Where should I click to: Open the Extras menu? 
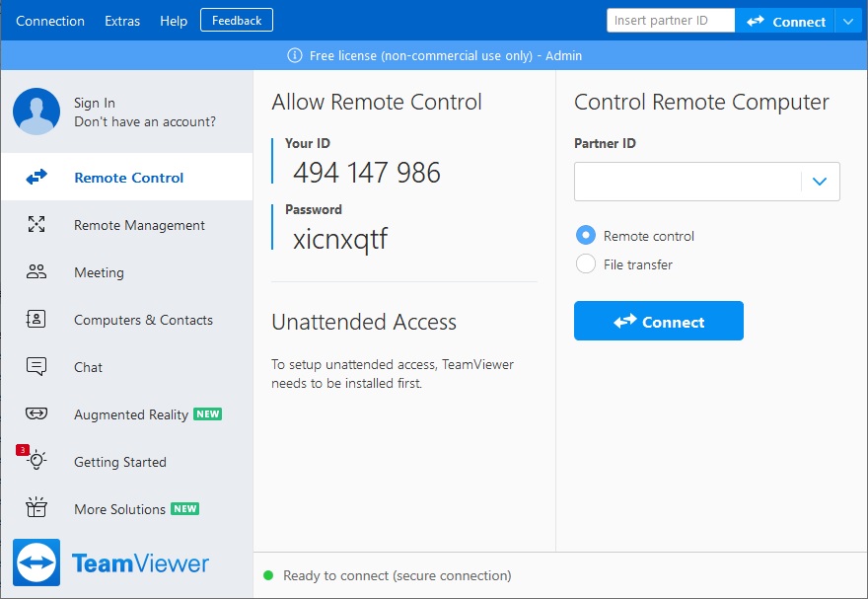tap(122, 21)
